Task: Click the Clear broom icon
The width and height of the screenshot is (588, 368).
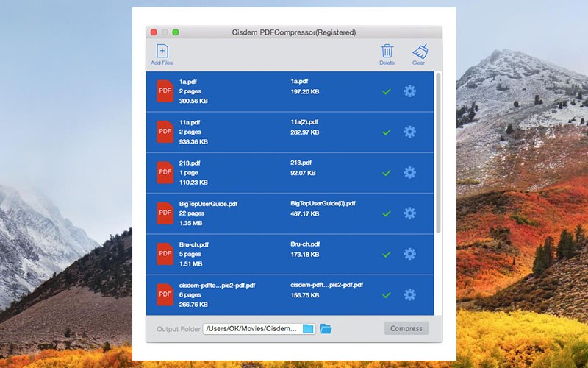Action: [420, 51]
